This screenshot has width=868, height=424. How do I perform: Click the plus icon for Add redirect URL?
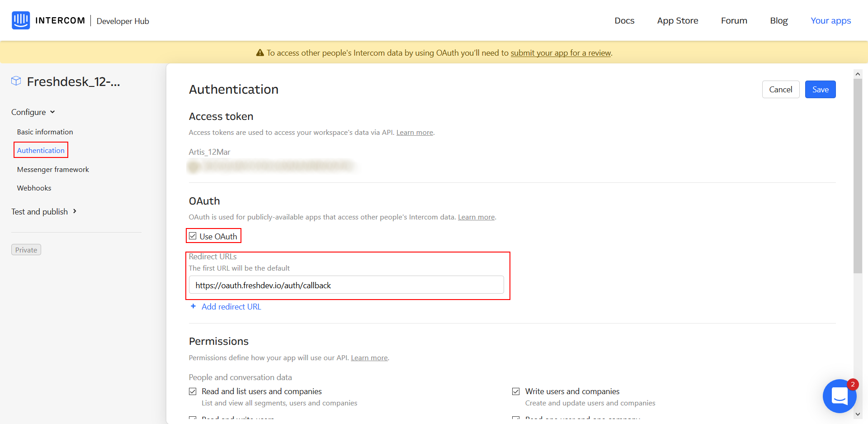click(193, 306)
